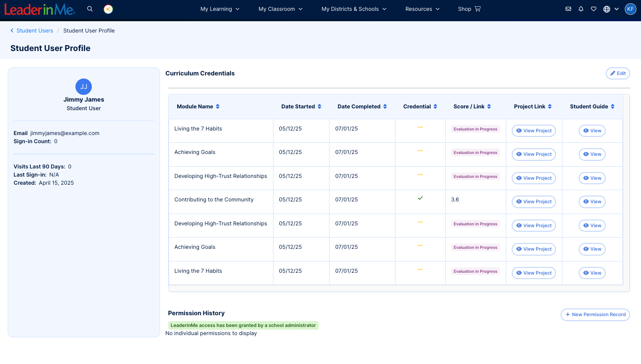The image size is (641, 364).
Task: Sort the table by Credential
Action: point(420,107)
